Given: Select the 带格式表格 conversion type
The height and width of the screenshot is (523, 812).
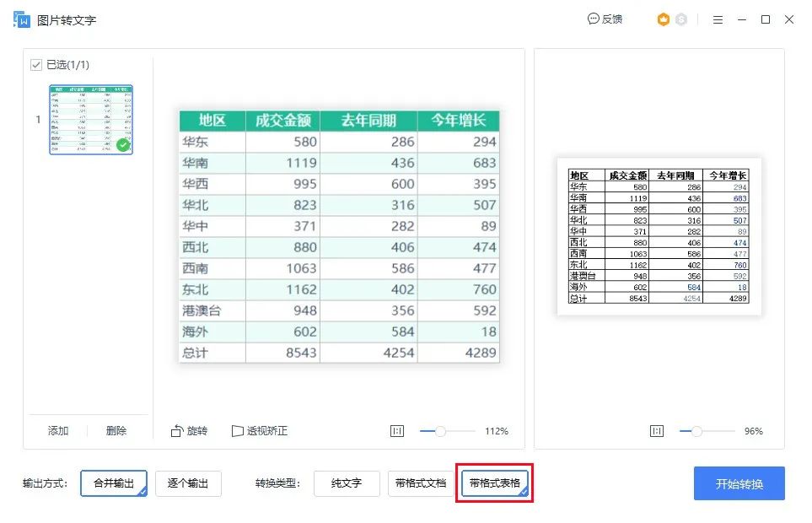Looking at the screenshot, I should click(x=494, y=483).
